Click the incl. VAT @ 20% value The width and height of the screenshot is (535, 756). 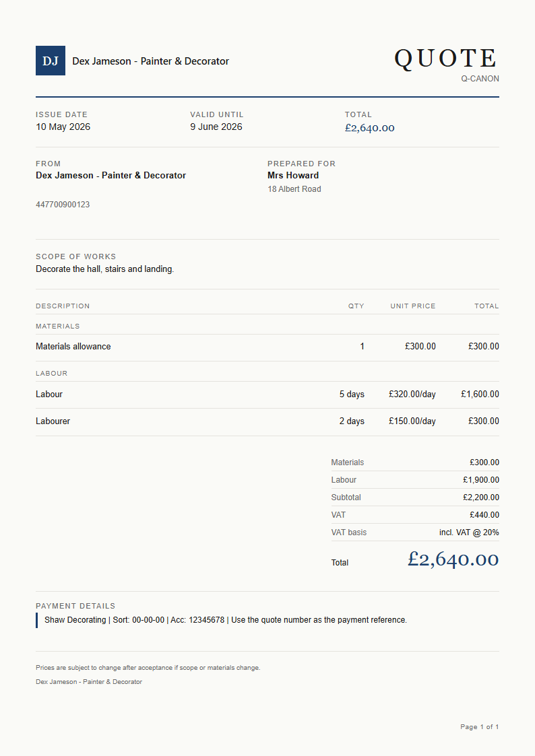tap(469, 532)
